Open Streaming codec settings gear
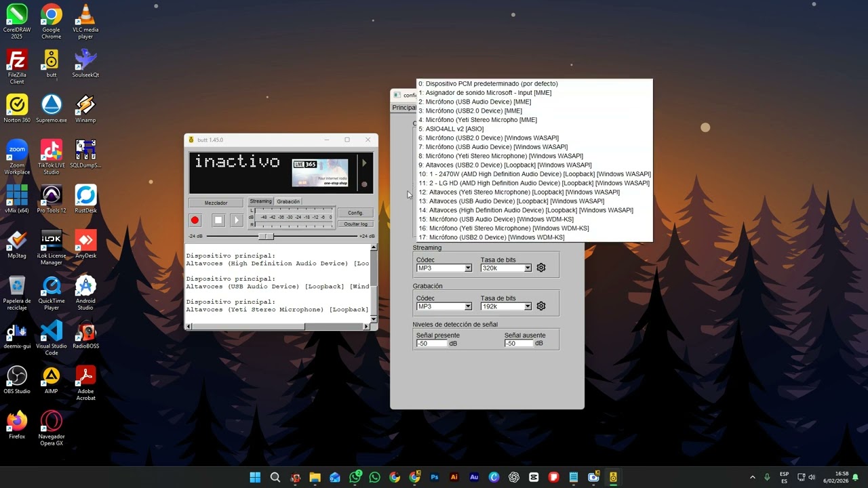868x488 pixels. coord(541,268)
